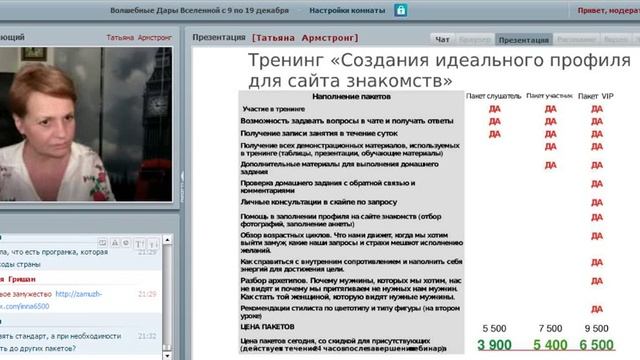Click the Пакет VIP column header
640x360 pixels.
pos(596,96)
